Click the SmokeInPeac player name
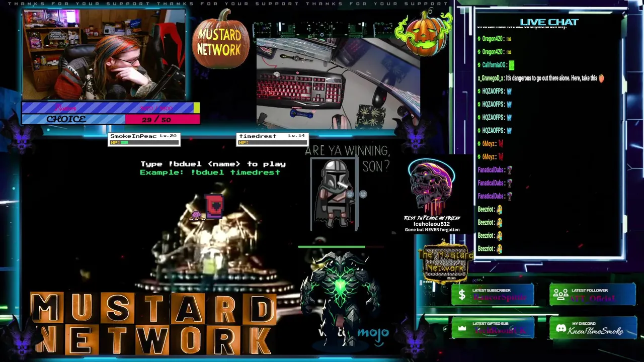This screenshot has width=644, height=362. click(x=133, y=136)
